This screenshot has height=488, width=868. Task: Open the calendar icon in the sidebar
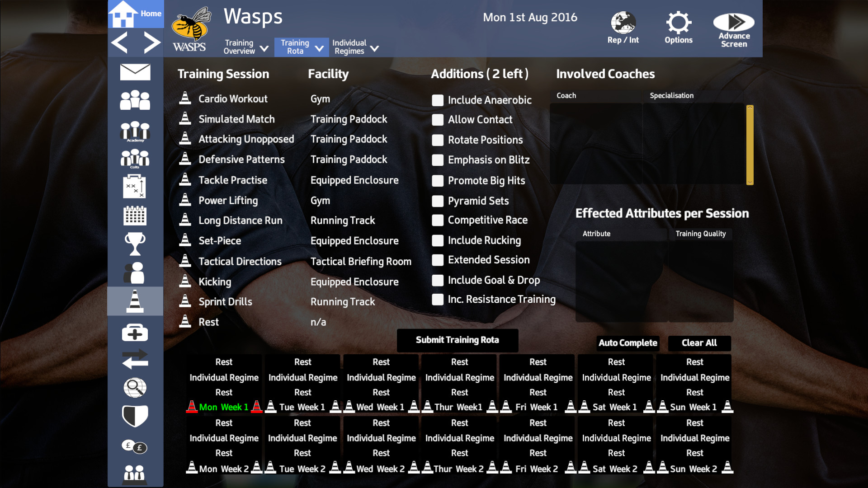(135, 216)
